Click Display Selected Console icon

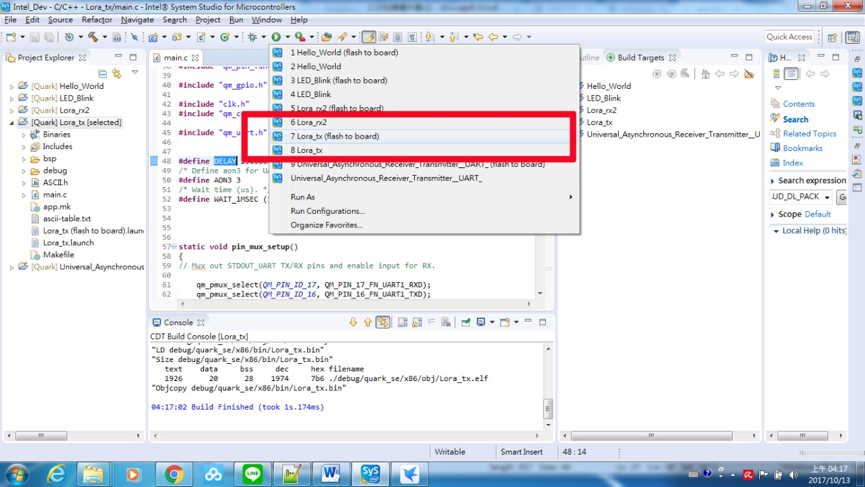pos(481,322)
